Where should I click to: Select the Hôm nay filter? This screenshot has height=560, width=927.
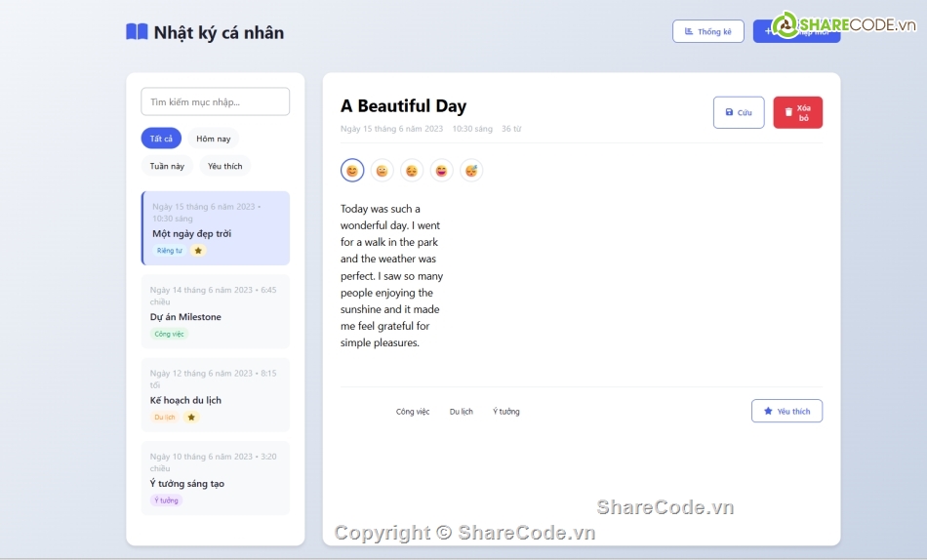pos(214,139)
